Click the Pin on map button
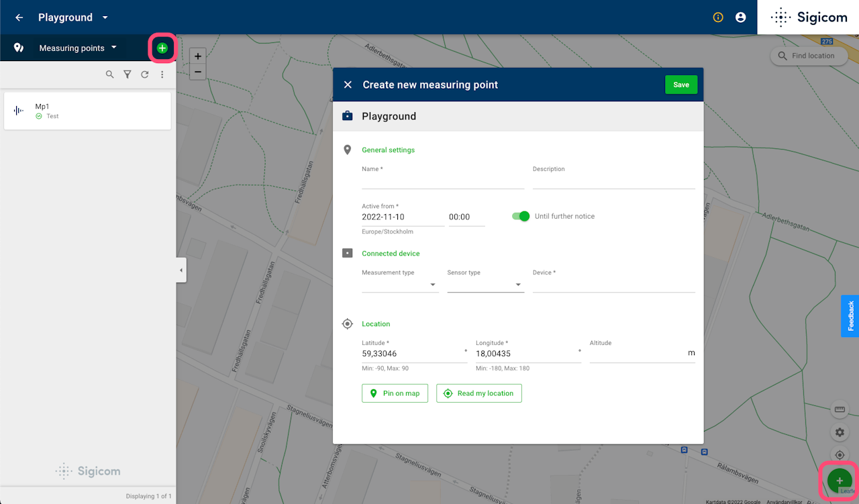The width and height of the screenshot is (859, 504). pyautogui.click(x=395, y=393)
